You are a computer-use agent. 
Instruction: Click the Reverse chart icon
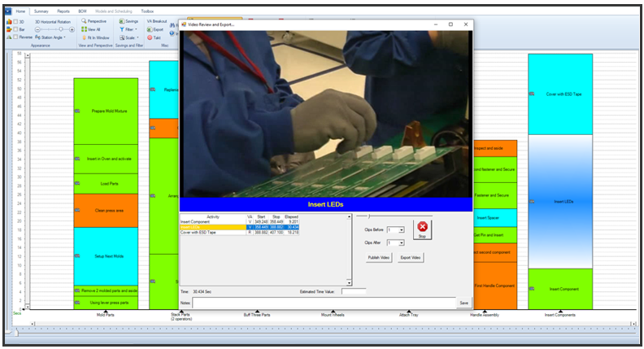(9, 37)
